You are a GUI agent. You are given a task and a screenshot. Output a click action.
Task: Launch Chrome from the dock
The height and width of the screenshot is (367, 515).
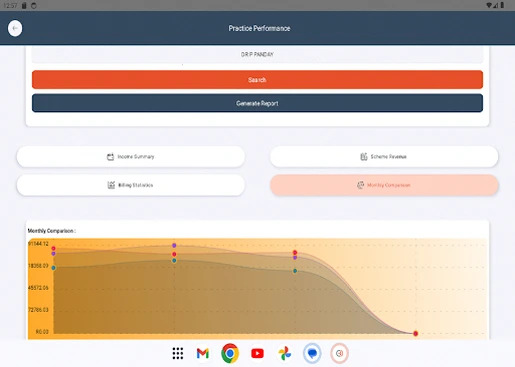[230, 353]
